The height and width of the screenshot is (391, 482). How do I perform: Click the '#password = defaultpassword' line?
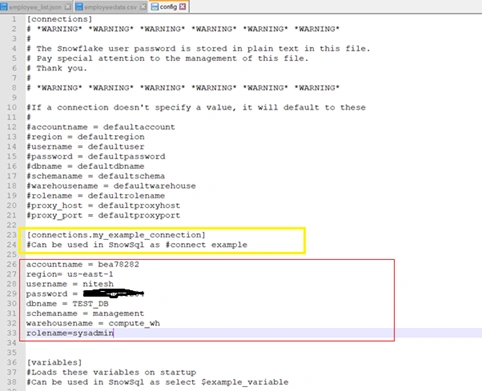(96, 157)
